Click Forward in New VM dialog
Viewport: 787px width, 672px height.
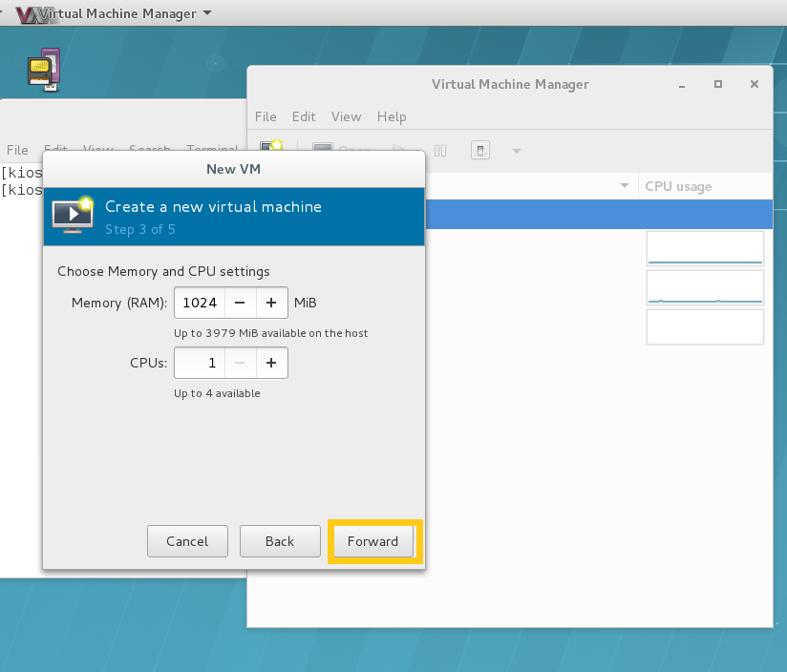click(372, 541)
